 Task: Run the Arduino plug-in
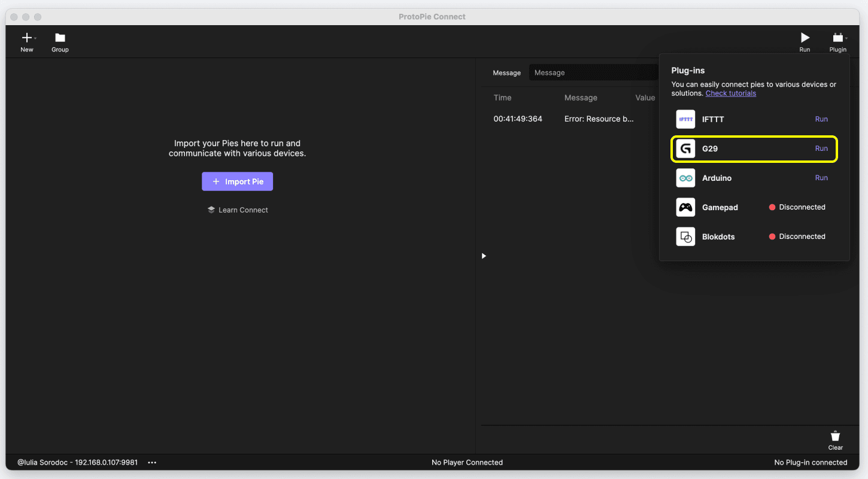pyautogui.click(x=821, y=178)
